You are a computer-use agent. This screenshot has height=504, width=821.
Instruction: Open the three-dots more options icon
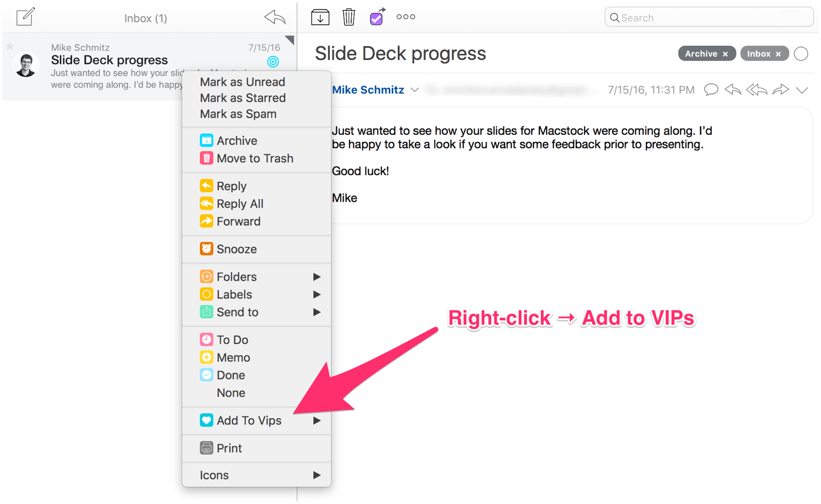coord(406,17)
